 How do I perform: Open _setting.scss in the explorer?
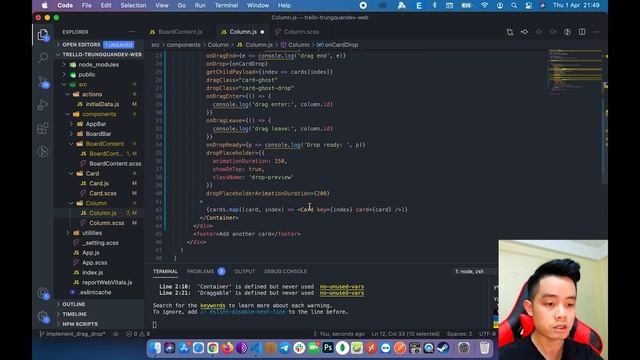click(x=100, y=243)
